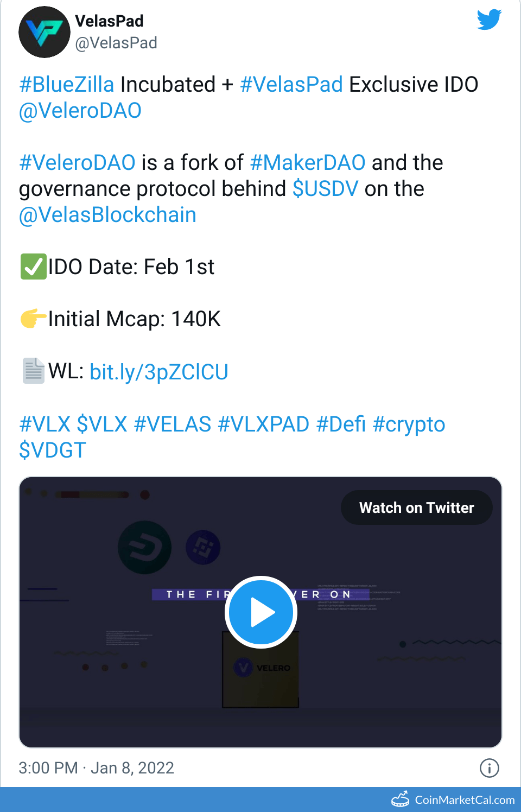Open the bit.ly/3pZCICU whitelist link

point(158,372)
